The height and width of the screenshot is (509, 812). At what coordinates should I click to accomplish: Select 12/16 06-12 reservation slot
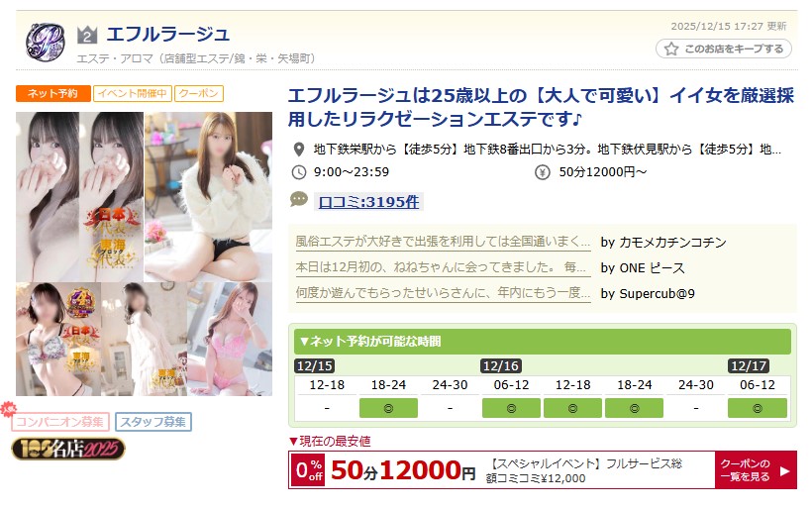pyautogui.click(x=511, y=408)
